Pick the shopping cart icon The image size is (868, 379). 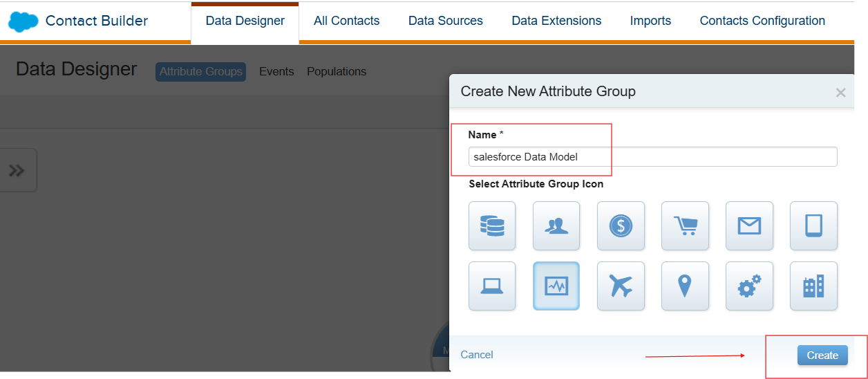(x=685, y=225)
